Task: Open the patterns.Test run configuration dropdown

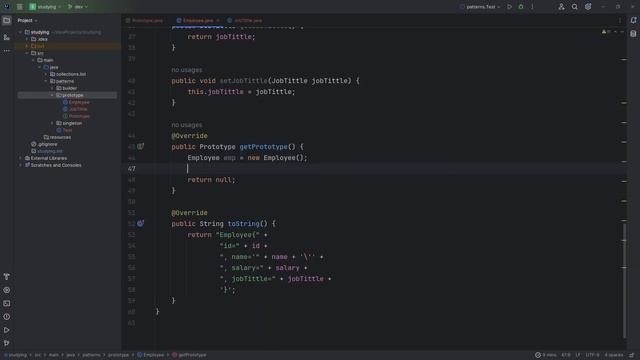Action: pyautogui.click(x=480, y=7)
